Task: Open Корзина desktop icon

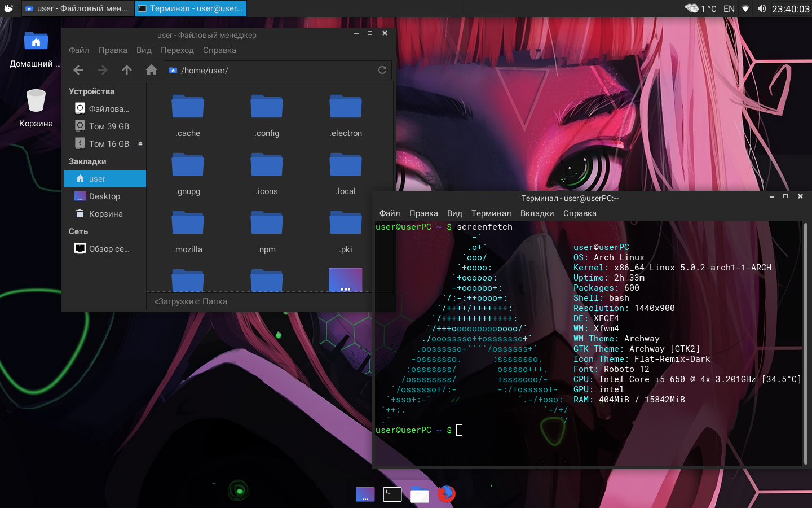Action: tap(36, 108)
